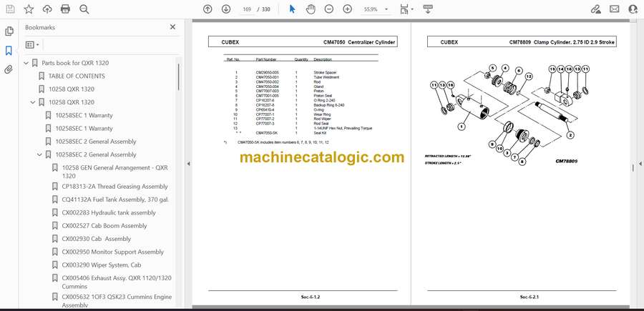644x311 pixels.
Task: Open CX003290 Wiper System, Cab bookmark
Action: point(102,265)
